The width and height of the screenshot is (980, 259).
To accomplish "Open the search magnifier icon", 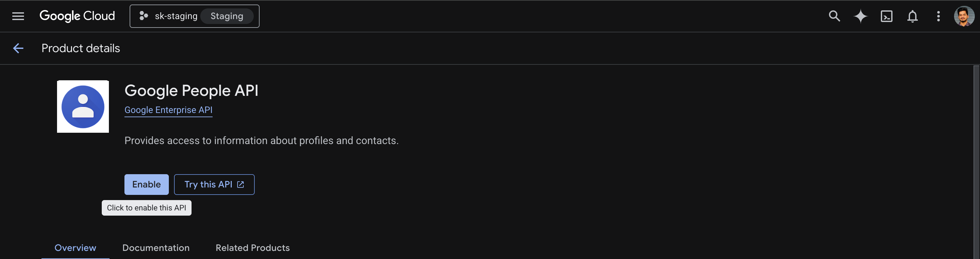I will coord(834,16).
